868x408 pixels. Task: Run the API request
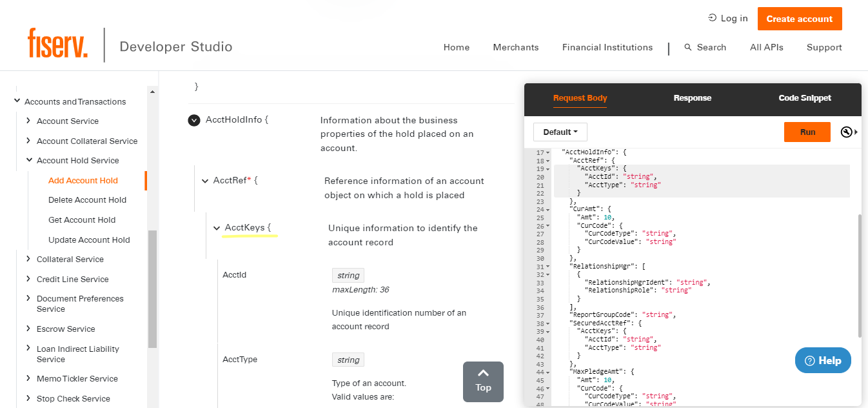coord(807,132)
